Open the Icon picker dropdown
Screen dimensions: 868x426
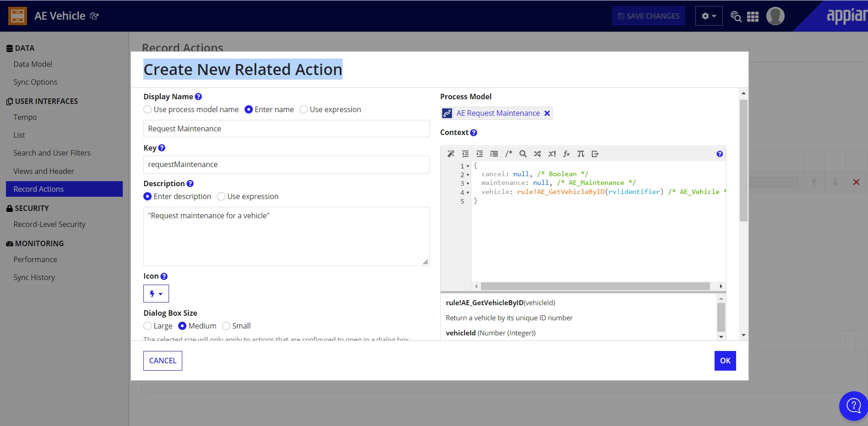pyautogui.click(x=156, y=294)
